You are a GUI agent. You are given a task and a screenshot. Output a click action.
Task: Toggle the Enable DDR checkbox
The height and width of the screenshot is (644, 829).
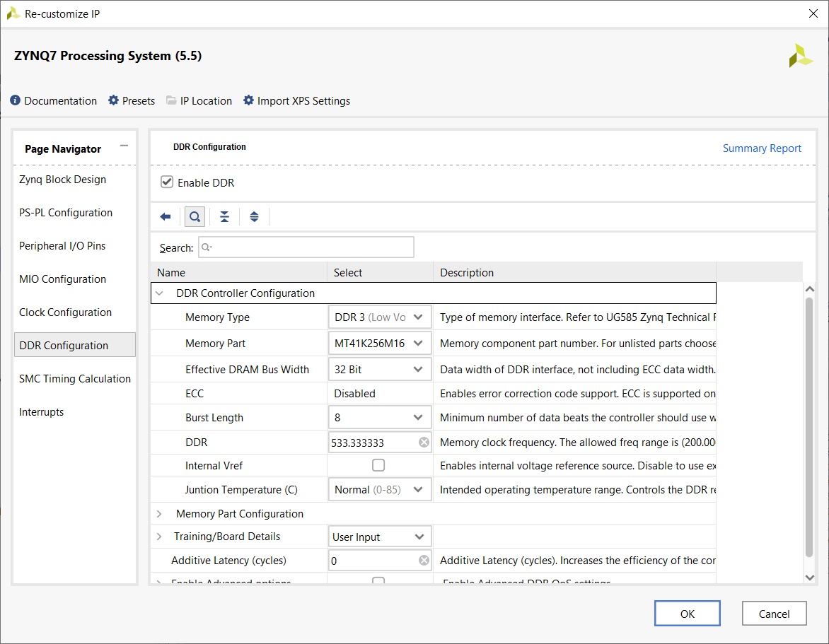tap(167, 182)
